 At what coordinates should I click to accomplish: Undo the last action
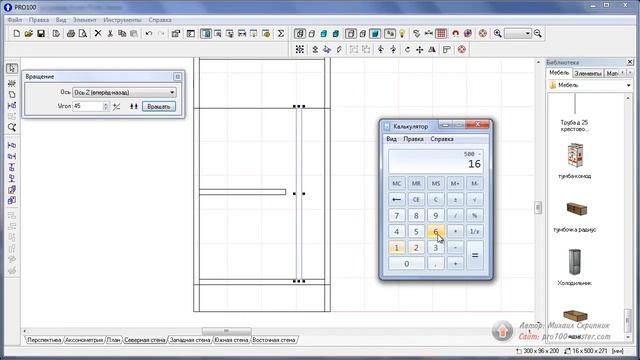149,33
